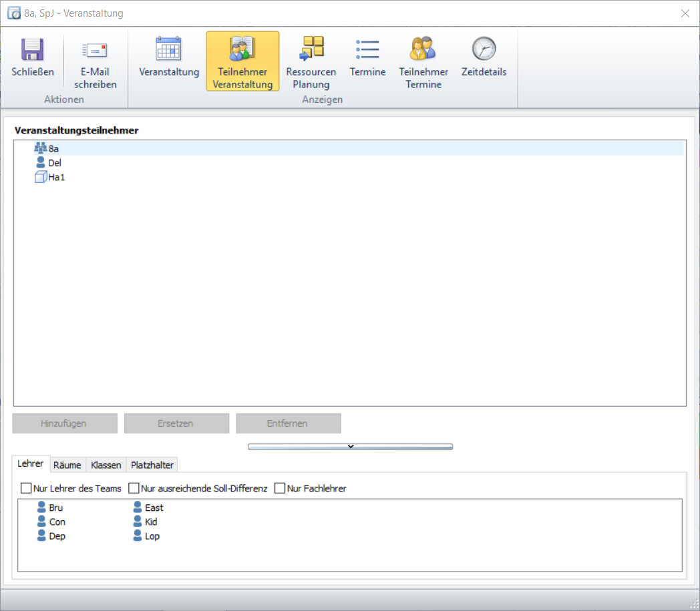Image resolution: width=700 pixels, height=611 pixels.
Task: Enable Nur Lehrer des Teams
Action: (26, 488)
